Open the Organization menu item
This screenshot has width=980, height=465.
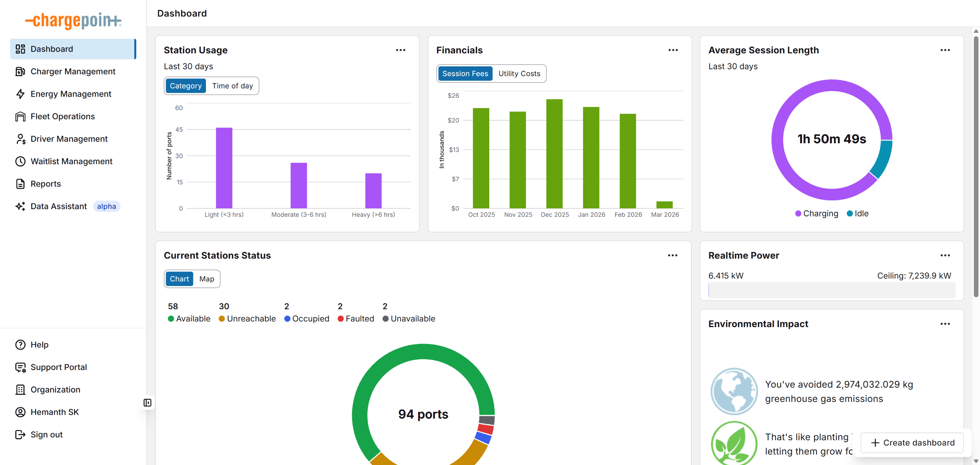pyautogui.click(x=55, y=390)
